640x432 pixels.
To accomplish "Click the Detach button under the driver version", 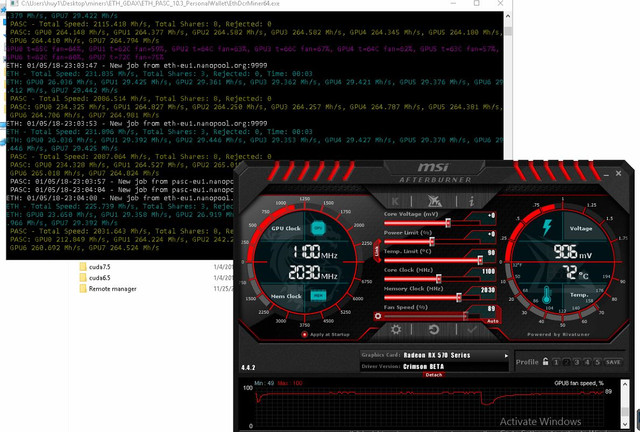I will tap(434, 374).
